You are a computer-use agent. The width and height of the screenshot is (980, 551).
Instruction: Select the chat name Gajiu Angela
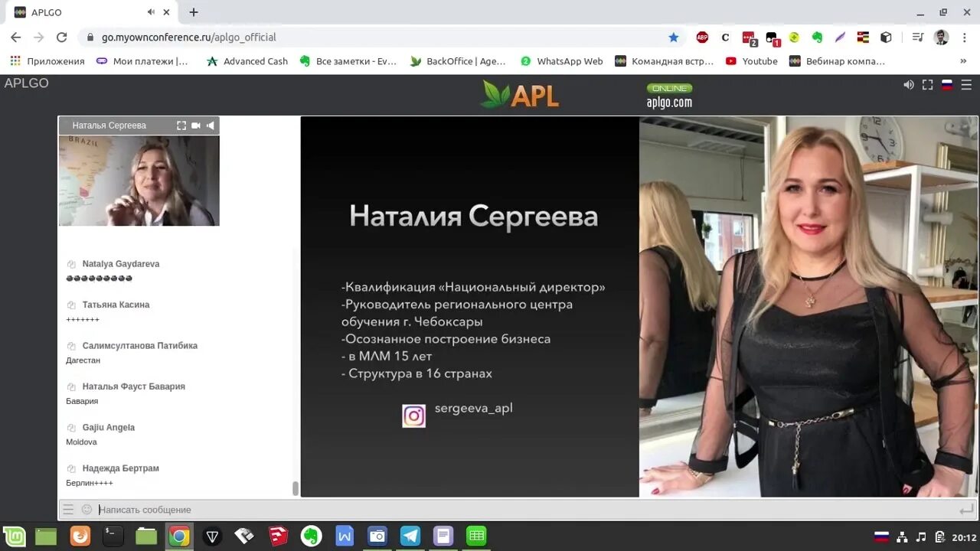click(109, 428)
